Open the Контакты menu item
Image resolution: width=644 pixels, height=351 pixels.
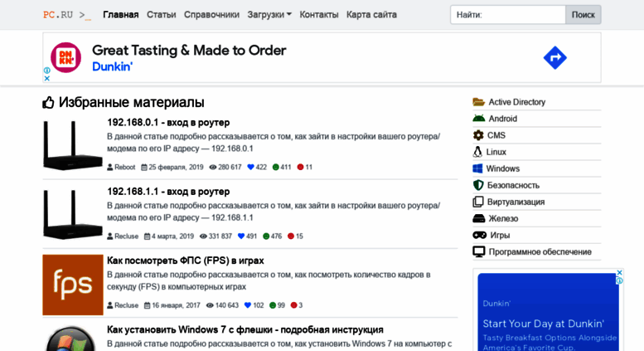click(x=319, y=15)
